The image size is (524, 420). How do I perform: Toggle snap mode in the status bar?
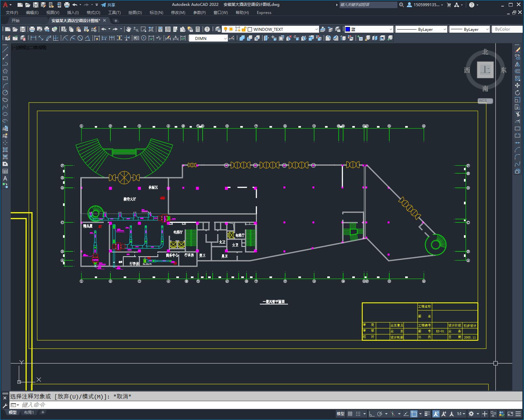[x=358, y=414]
